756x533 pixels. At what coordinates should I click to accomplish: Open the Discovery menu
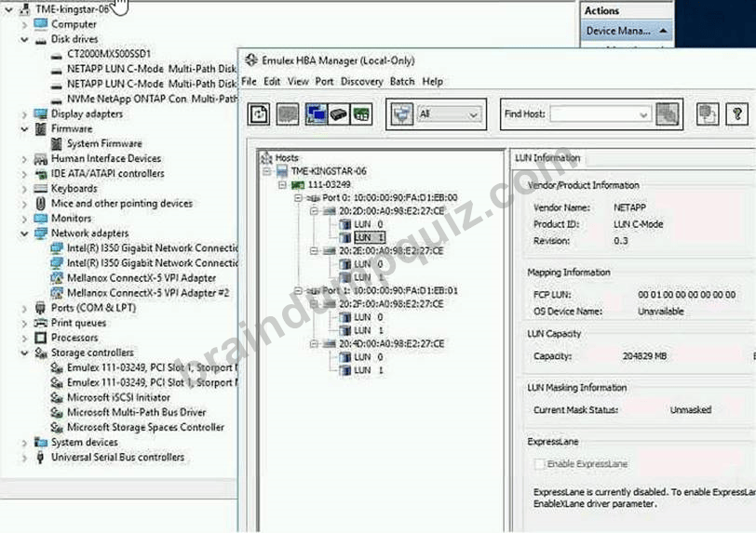point(361,82)
